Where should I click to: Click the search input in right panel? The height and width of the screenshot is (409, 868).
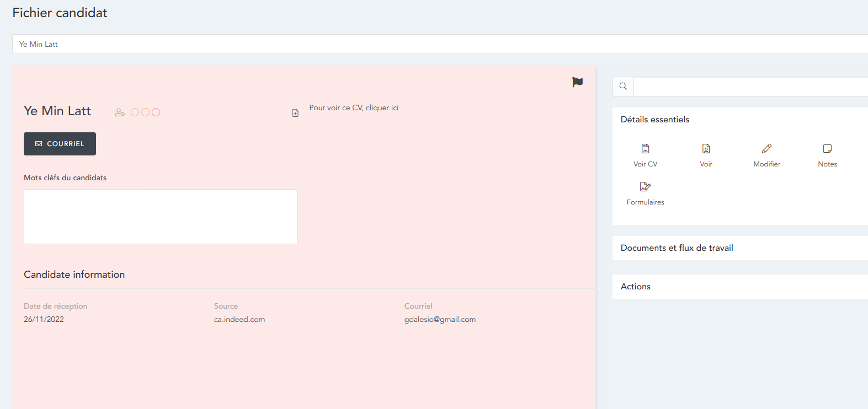[x=750, y=87]
